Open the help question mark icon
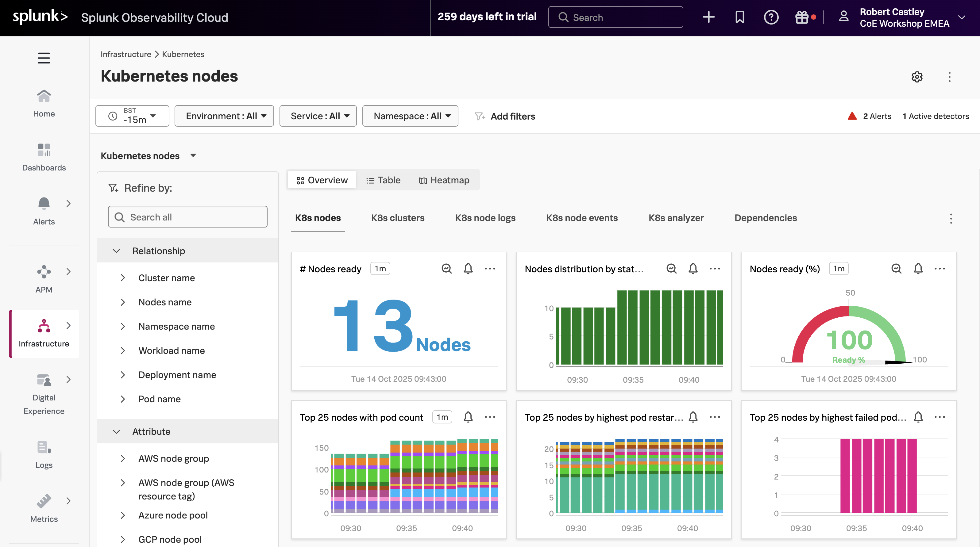The height and width of the screenshot is (547, 980). click(771, 17)
